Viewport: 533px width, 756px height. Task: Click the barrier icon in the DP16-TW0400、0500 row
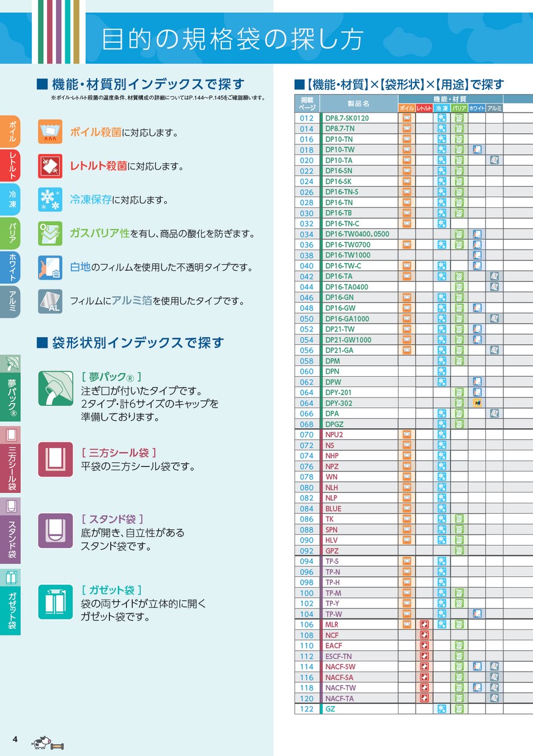point(459,234)
